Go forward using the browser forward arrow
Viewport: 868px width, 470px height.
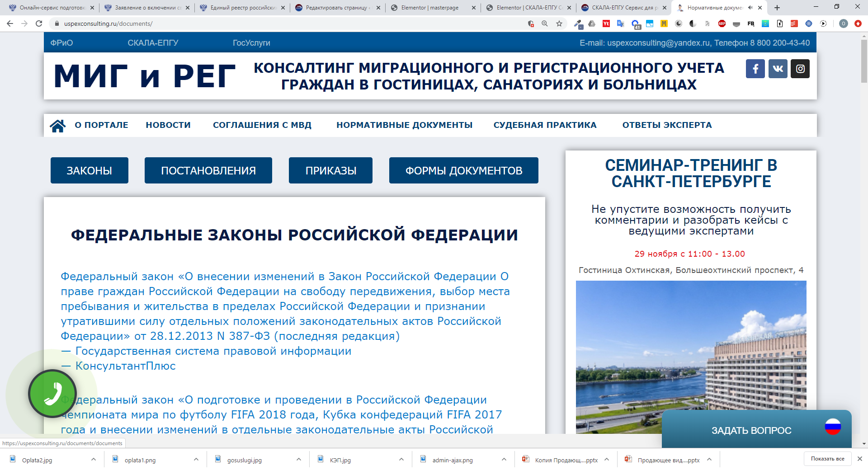tap(24, 23)
